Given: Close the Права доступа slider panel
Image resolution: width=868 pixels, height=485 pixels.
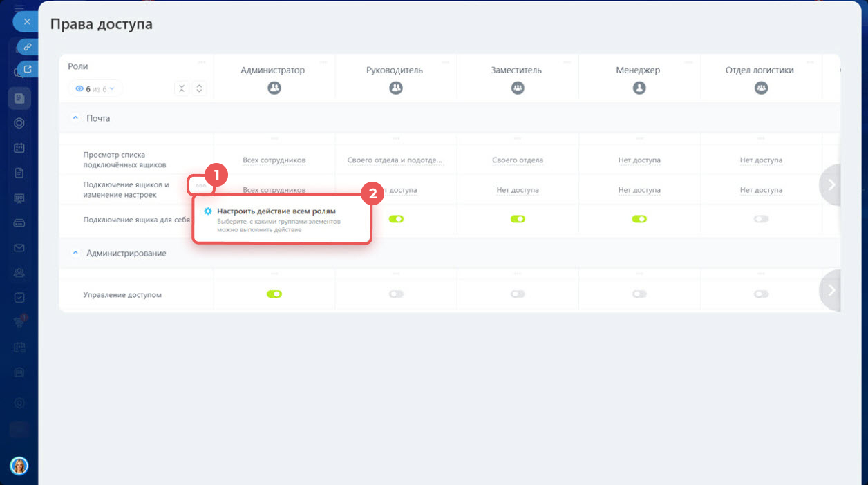Looking at the screenshot, I should point(26,22).
